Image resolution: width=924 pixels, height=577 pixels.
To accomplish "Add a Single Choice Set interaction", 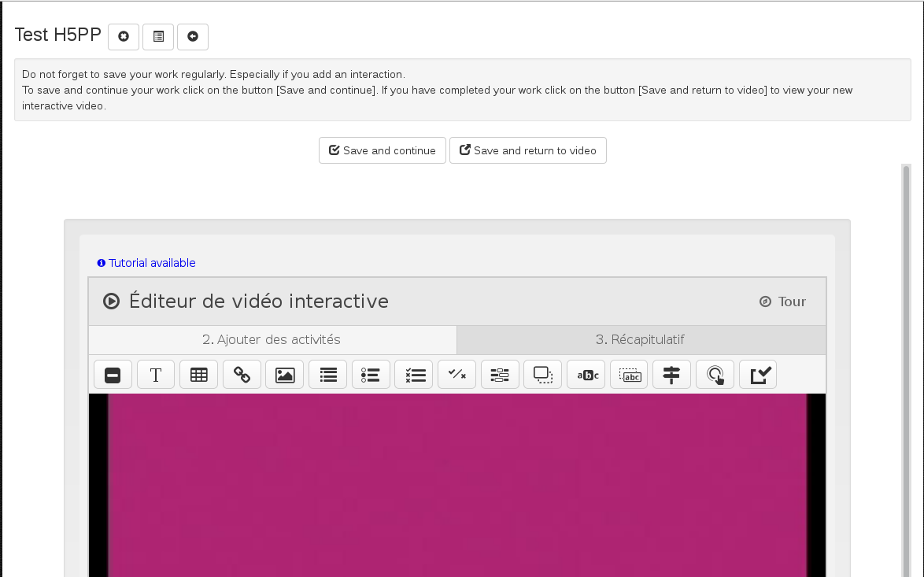I will (x=371, y=375).
